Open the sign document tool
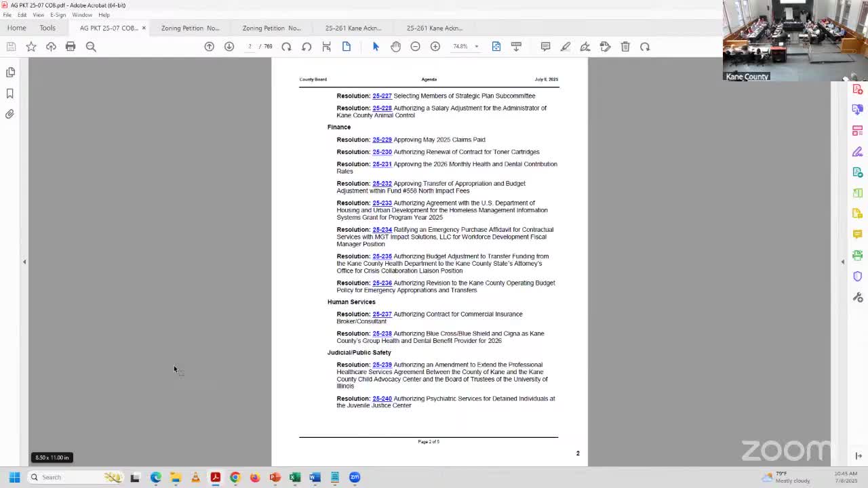Screen dimensions: 868x488 click(585, 46)
